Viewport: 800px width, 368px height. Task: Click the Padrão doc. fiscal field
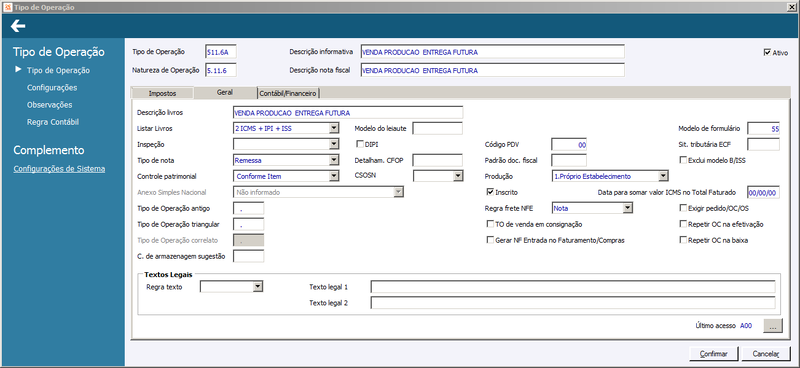tap(569, 160)
